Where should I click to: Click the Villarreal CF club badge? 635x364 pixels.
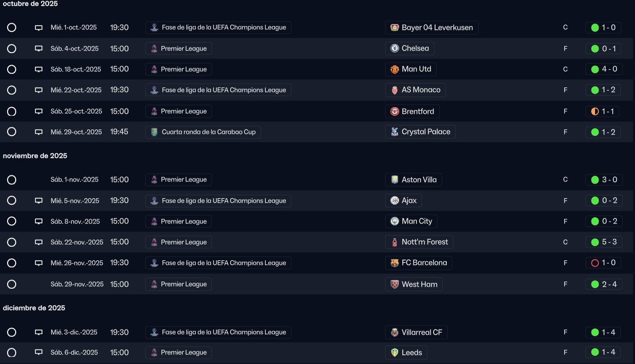pos(395,333)
